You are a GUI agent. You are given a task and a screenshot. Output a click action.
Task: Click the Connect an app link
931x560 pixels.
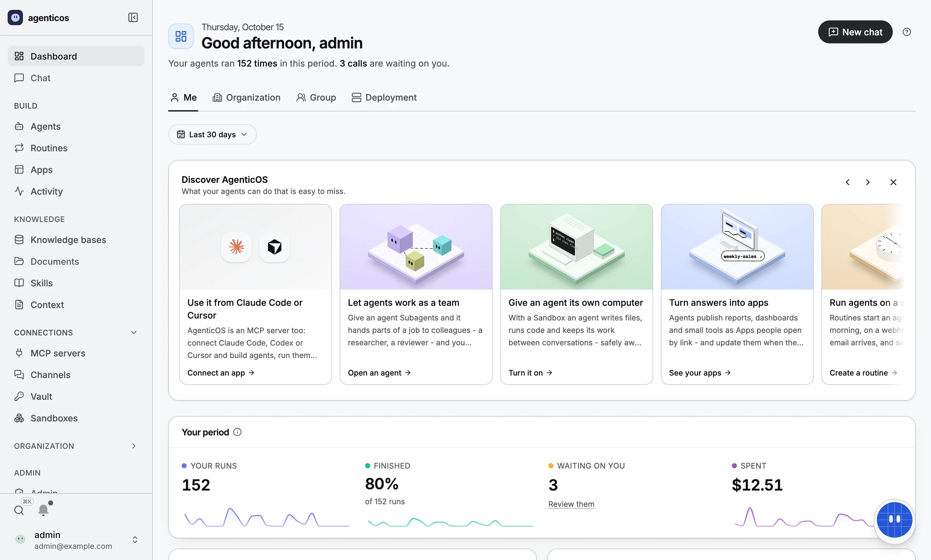tap(221, 373)
